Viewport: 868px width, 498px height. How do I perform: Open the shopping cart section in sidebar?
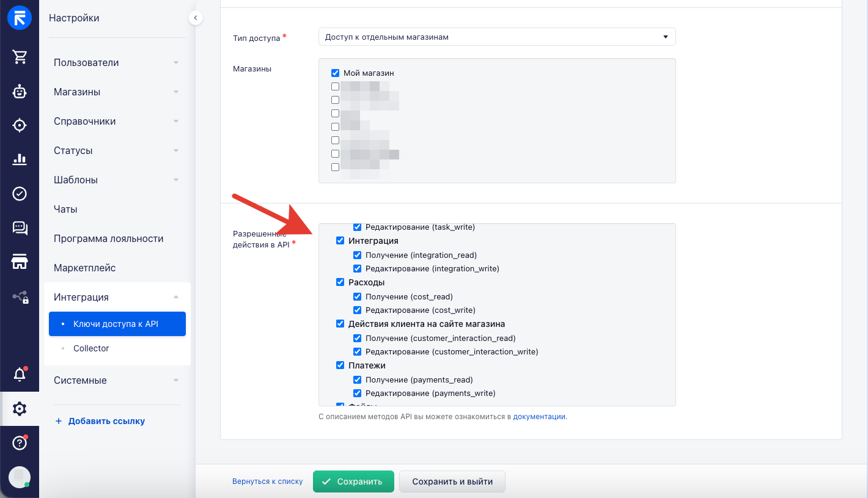click(20, 57)
